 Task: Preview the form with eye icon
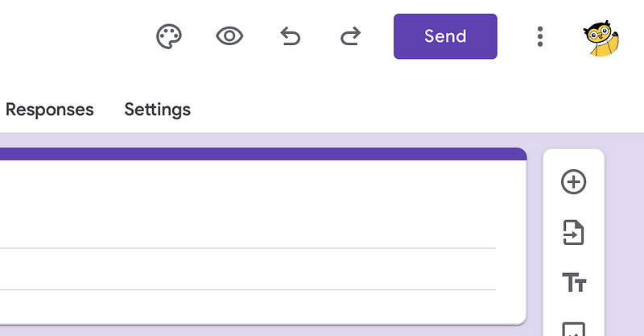[x=229, y=36]
